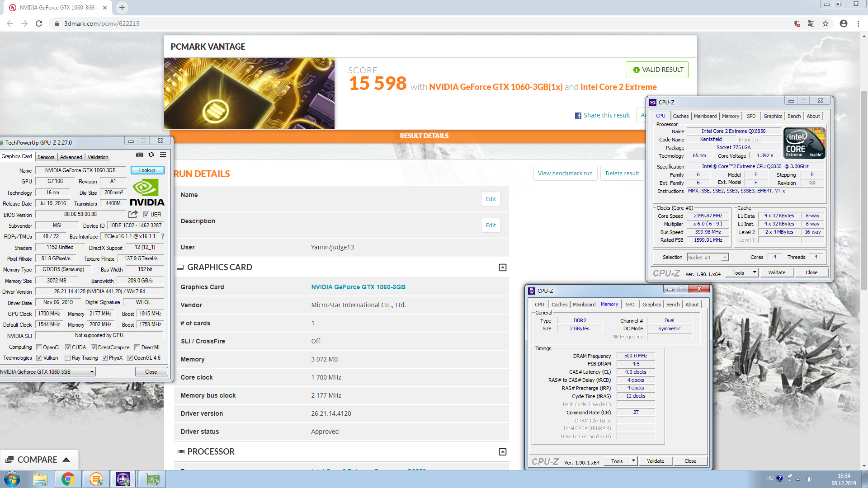Toggle the UEFI checkbox in GPU-Z
The height and width of the screenshot is (488, 868).
pos(146,215)
